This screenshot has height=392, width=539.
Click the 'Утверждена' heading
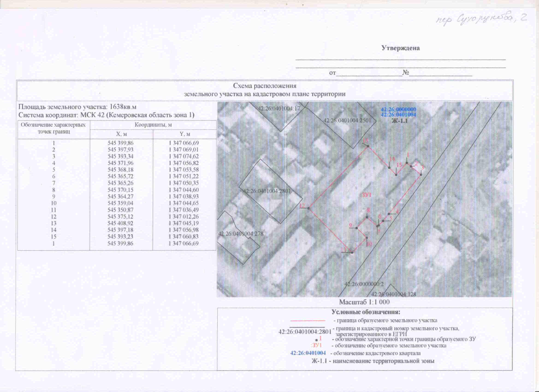pyautogui.click(x=401, y=48)
